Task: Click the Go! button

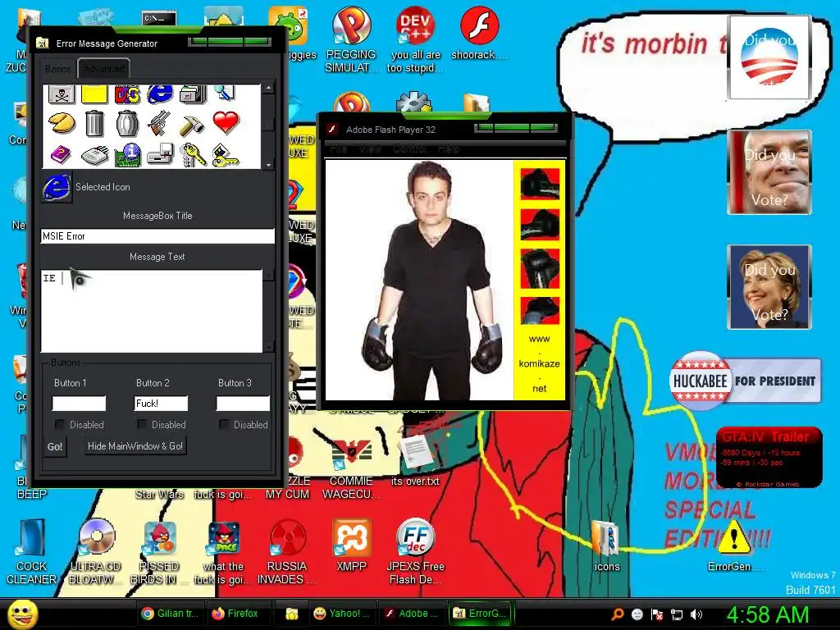Action: (55, 447)
